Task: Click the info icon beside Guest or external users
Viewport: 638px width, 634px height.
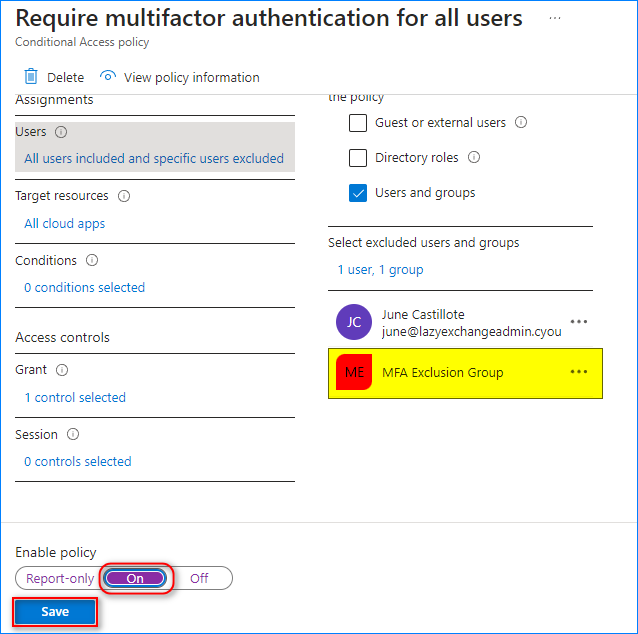Action: pyautogui.click(x=521, y=122)
